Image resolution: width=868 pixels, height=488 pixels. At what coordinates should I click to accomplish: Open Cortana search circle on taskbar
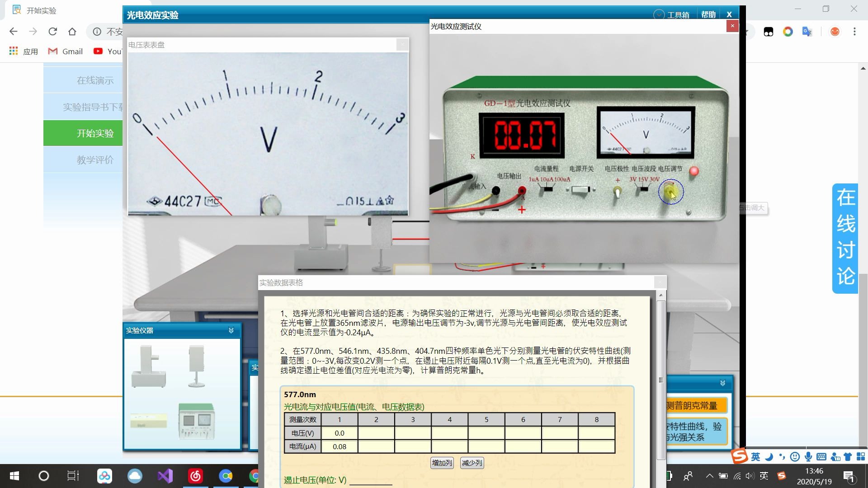[x=44, y=476]
